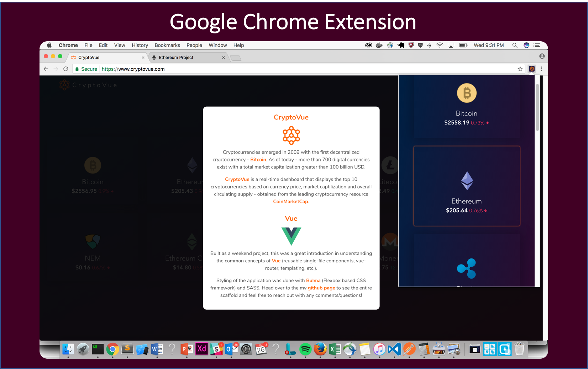Screen dimensions: 588x369
Task: Click the Vue link in the description
Action: 276,261
